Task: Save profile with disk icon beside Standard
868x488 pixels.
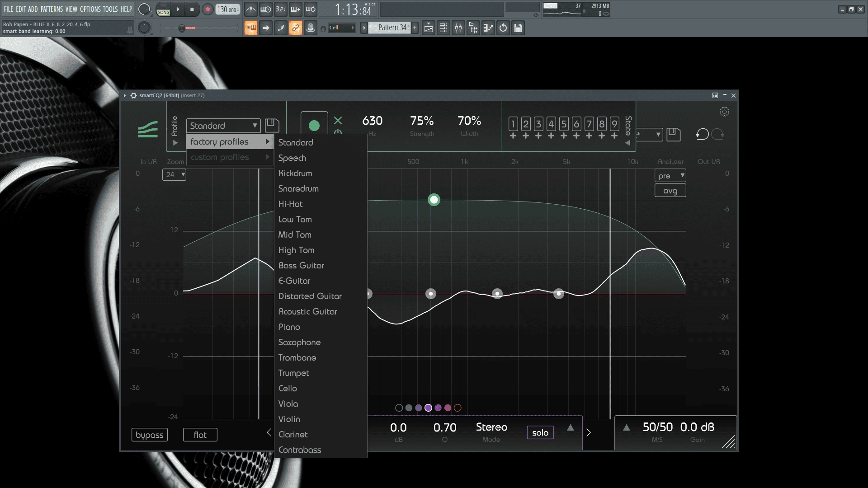Action: pos(272,125)
